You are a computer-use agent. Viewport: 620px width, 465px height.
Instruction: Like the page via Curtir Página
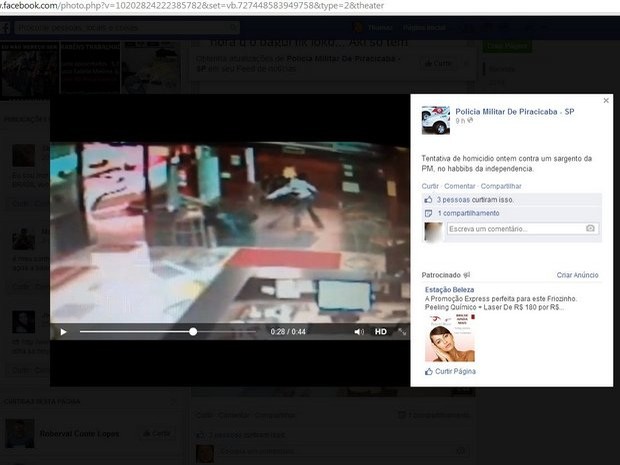point(456,371)
